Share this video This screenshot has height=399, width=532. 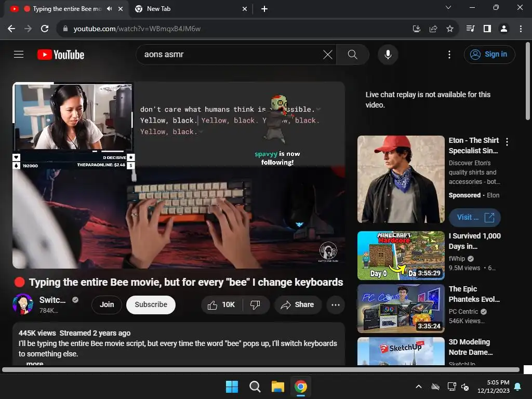click(298, 304)
